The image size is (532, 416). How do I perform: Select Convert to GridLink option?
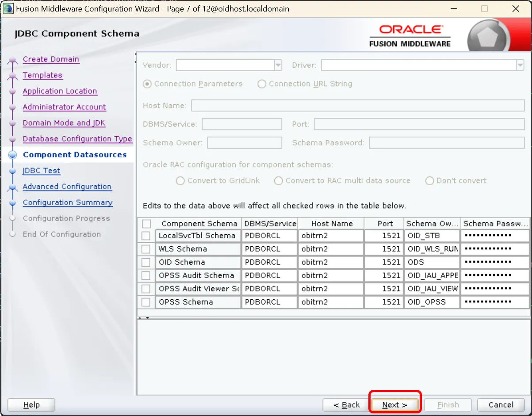click(180, 181)
